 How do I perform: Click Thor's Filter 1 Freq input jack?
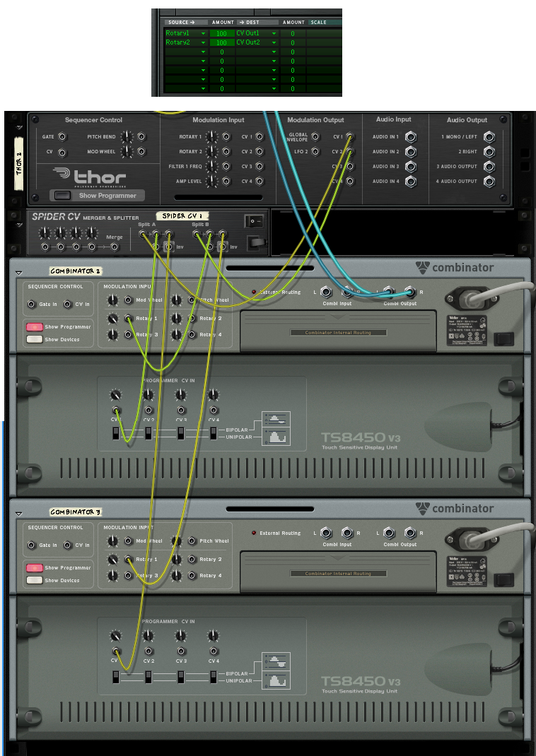click(x=226, y=167)
